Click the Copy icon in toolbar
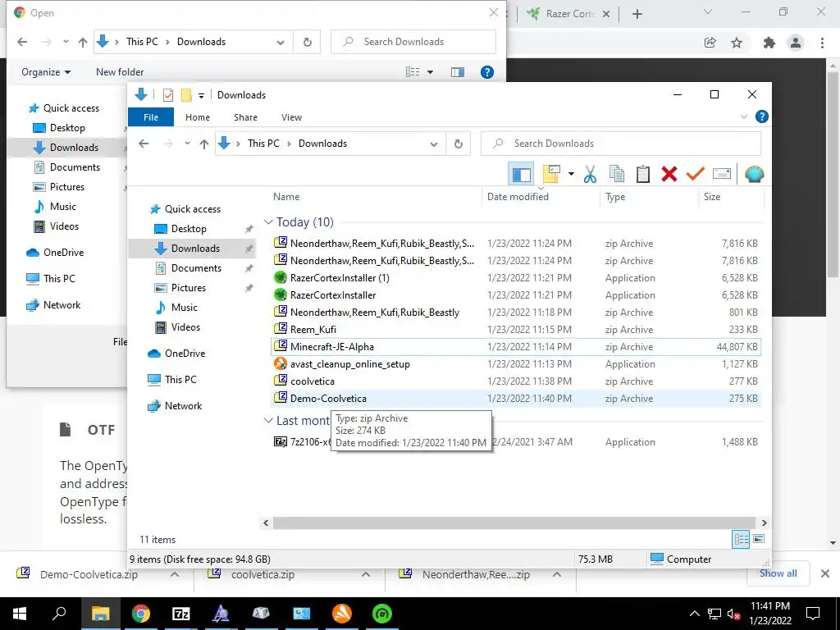This screenshot has width=840, height=630. (x=617, y=174)
